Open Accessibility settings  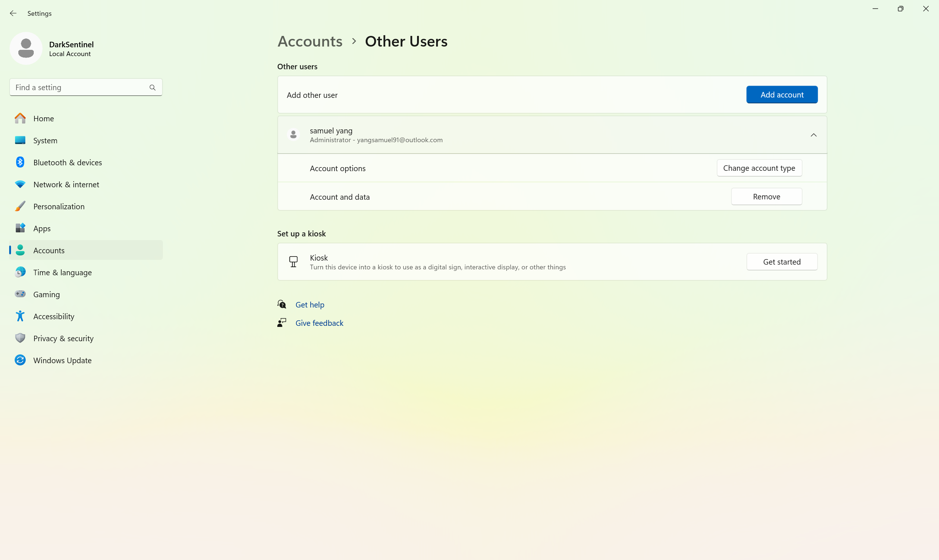86,316
